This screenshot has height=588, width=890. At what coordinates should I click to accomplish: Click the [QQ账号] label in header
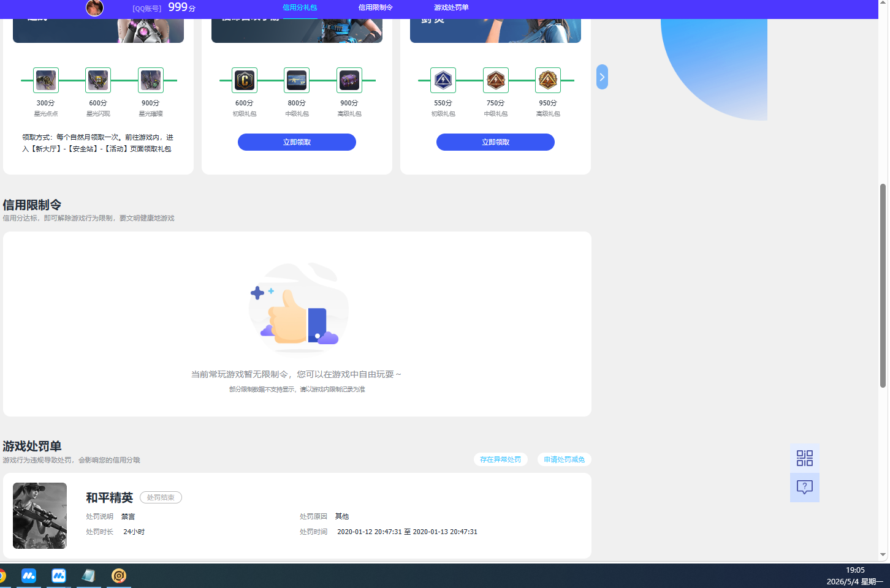(147, 9)
